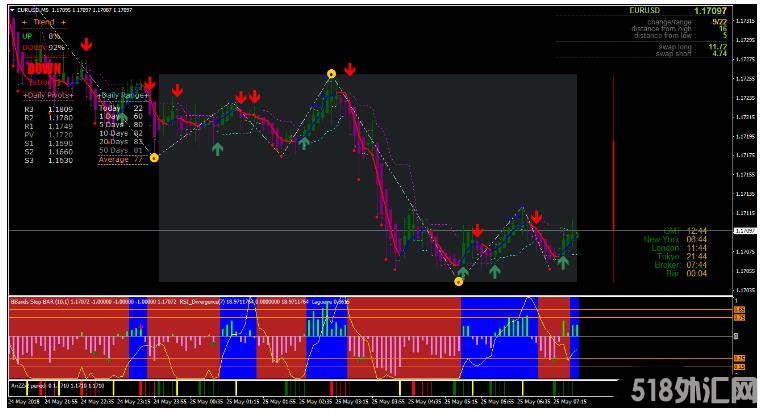Click the current price tag 1.17097 on the axis
The image size is (765, 414).
[x=745, y=231]
